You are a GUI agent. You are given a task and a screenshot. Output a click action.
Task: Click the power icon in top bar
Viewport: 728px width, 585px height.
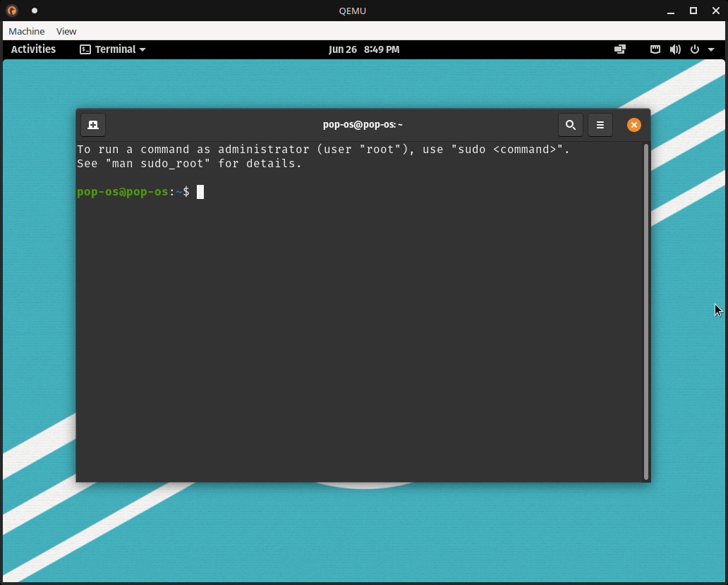tap(695, 49)
